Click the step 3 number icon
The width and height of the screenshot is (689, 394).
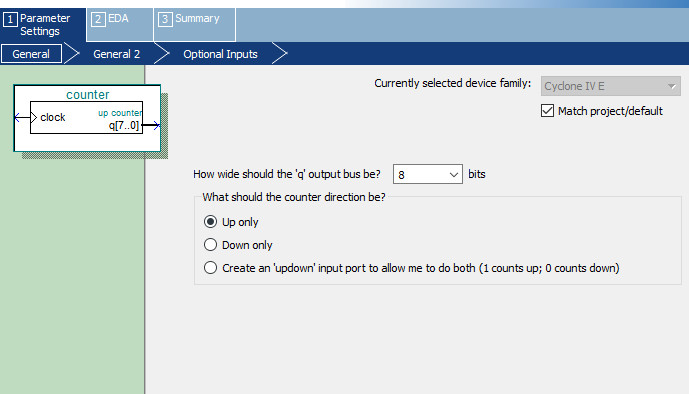pyautogui.click(x=165, y=19)
